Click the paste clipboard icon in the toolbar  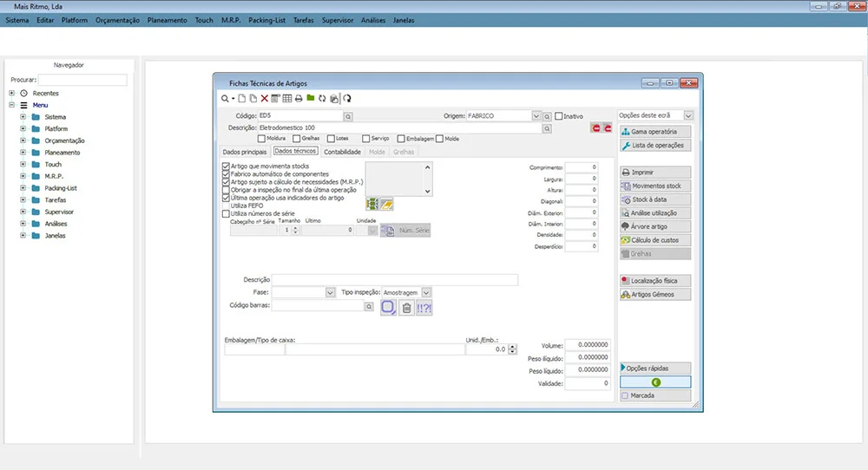click(334, 99)
